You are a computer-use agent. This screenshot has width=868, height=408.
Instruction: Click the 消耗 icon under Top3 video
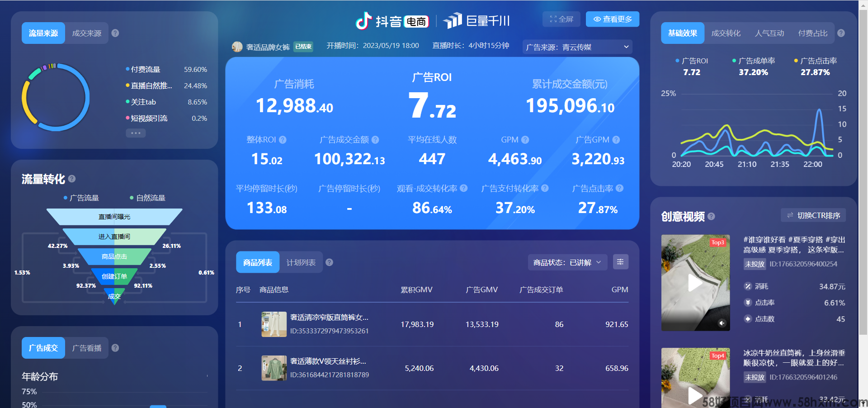(x=748, y=286)
